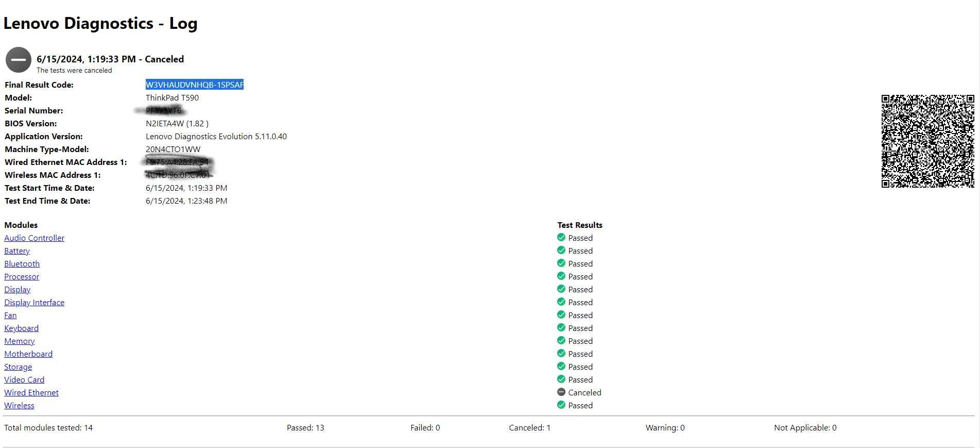Click the Canceled result text for Wired Ethernet
This screenshot has width=980, height=448.
584,392
